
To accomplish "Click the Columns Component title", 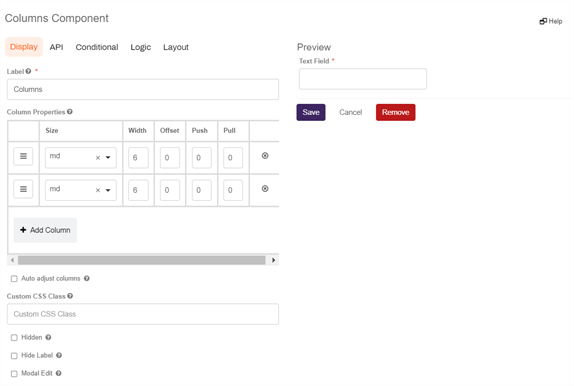I will click(x=57, y=18).
